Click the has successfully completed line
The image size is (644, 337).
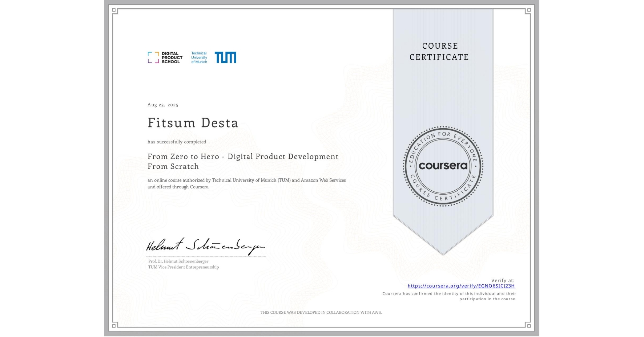pyautogui.click(x=176, y=142)
